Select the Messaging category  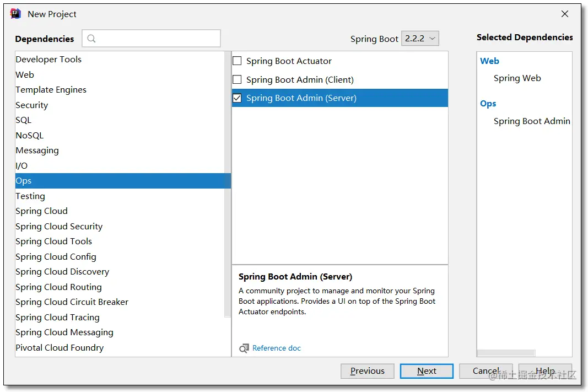point(120,151)
